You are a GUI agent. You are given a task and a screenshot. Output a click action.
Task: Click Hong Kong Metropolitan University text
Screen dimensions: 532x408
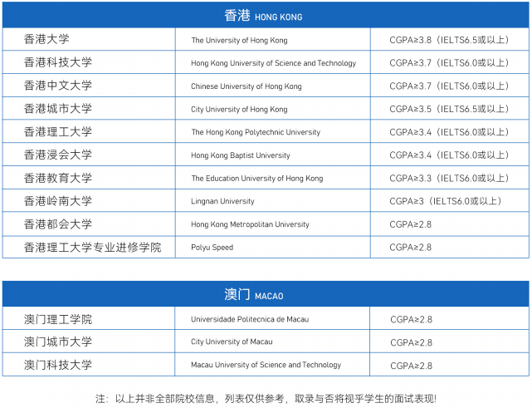(x=250, y=224)
